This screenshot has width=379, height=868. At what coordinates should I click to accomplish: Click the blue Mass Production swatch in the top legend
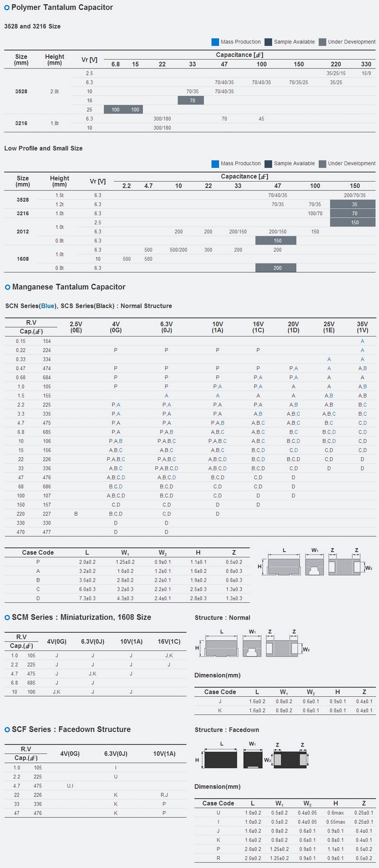(x=215, y=42)
